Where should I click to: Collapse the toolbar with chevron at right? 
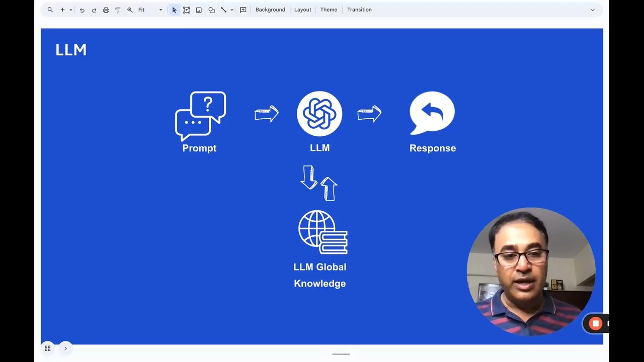592,10
